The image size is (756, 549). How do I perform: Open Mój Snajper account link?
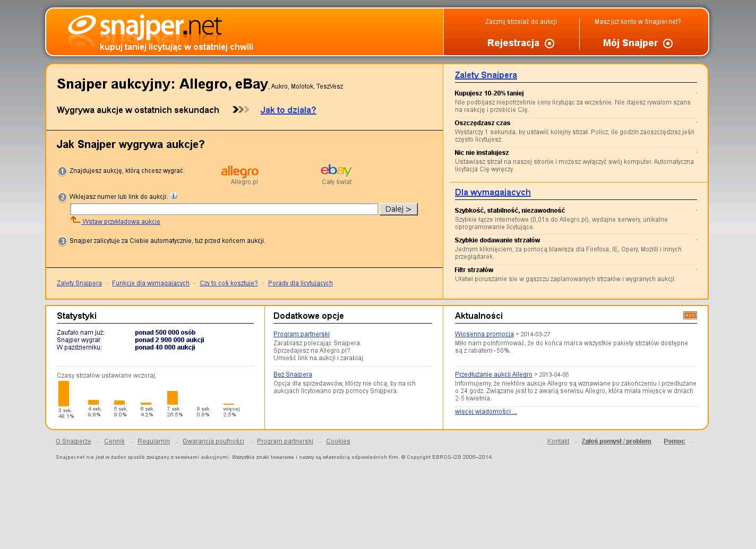(630, 43)
